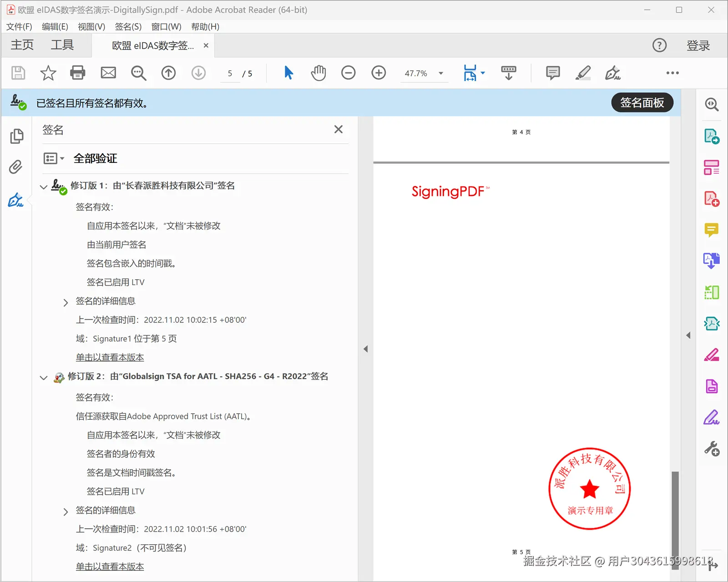The image size is (728, 582).
Task: Open more tools wrench icon
Action: (x=712, y=449)
